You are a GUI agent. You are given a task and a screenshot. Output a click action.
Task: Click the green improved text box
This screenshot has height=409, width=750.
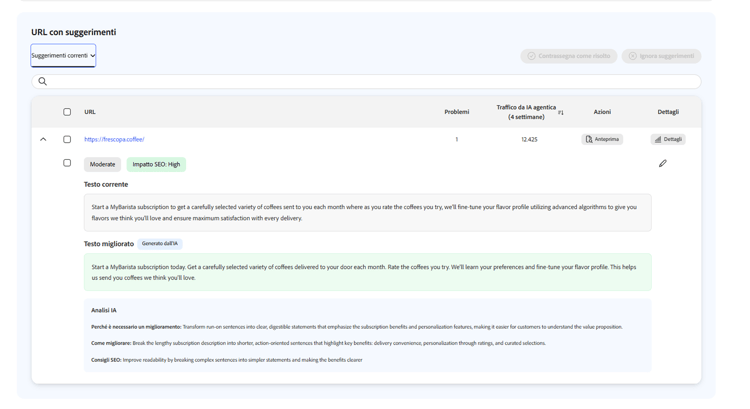[x=368, y=272]
